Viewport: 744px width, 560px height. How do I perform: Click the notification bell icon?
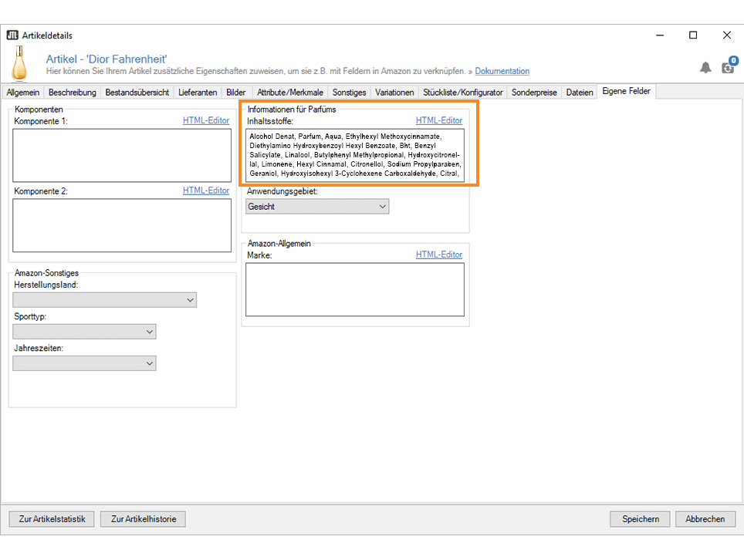pyautogui.click(x=705, y=68)
